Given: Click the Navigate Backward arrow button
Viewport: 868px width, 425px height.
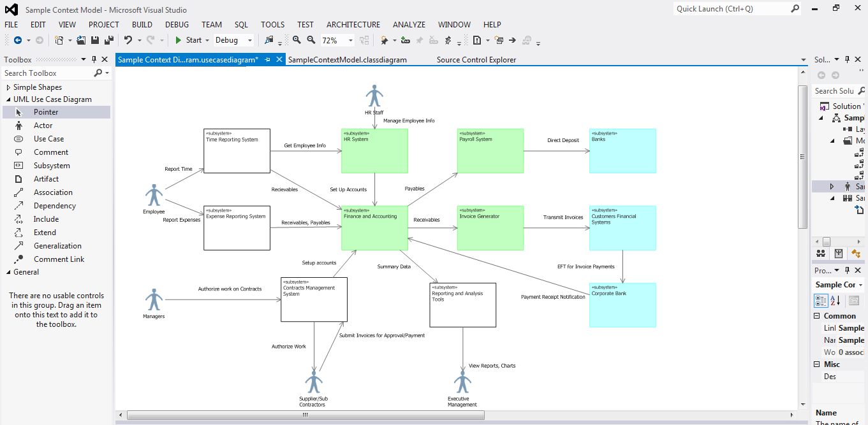Looking at the screenshot, I should 17,40.
